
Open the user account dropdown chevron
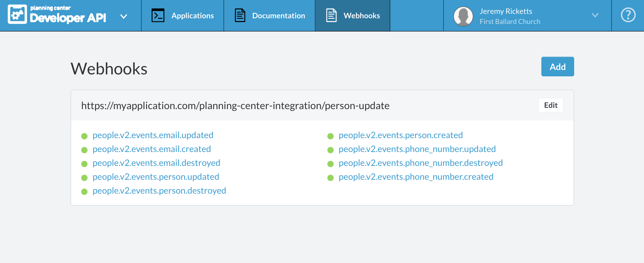tap(595, 15)
